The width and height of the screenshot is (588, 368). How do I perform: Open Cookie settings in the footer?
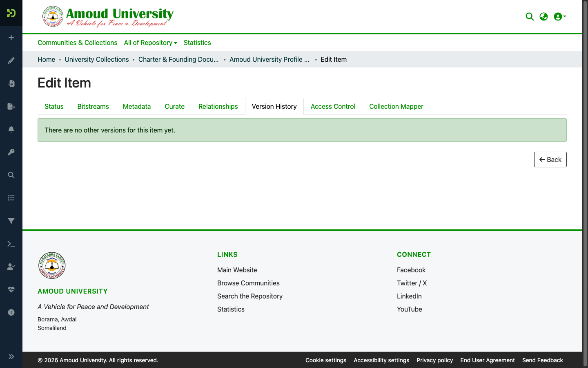[x=326, y=360]
